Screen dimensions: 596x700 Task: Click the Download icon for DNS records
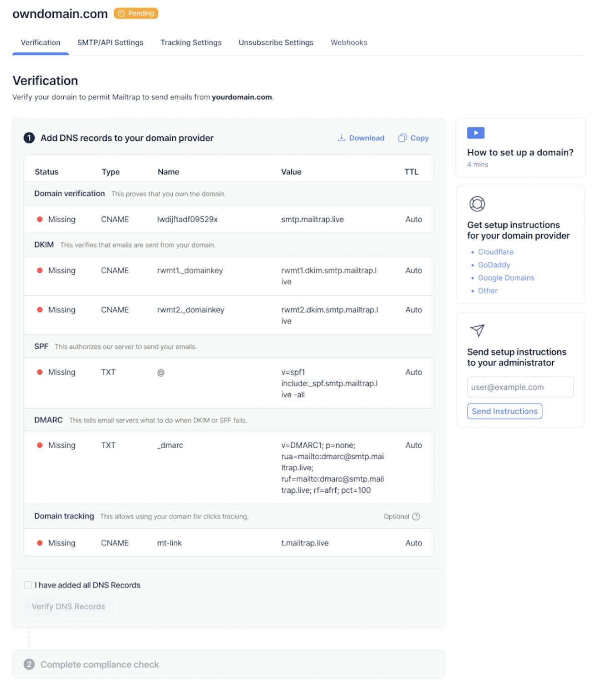pos(342,138)
